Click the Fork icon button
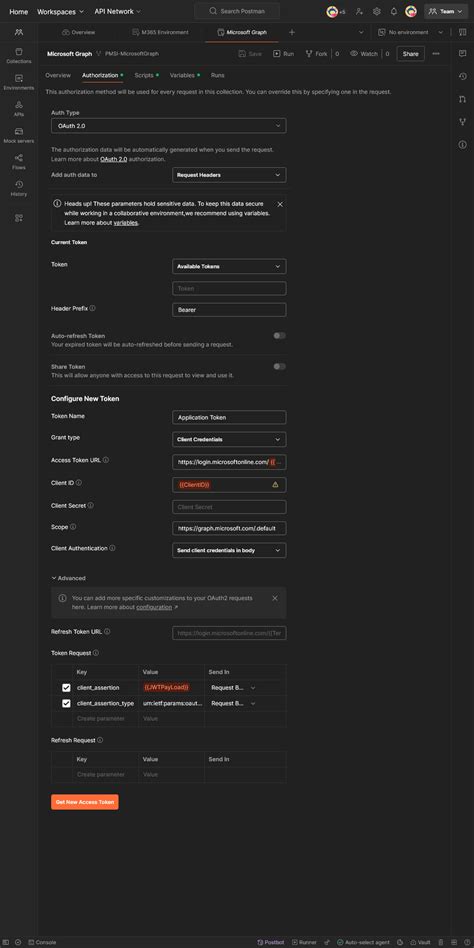Screen dimensions: 474x948 (x=317, y=54)
